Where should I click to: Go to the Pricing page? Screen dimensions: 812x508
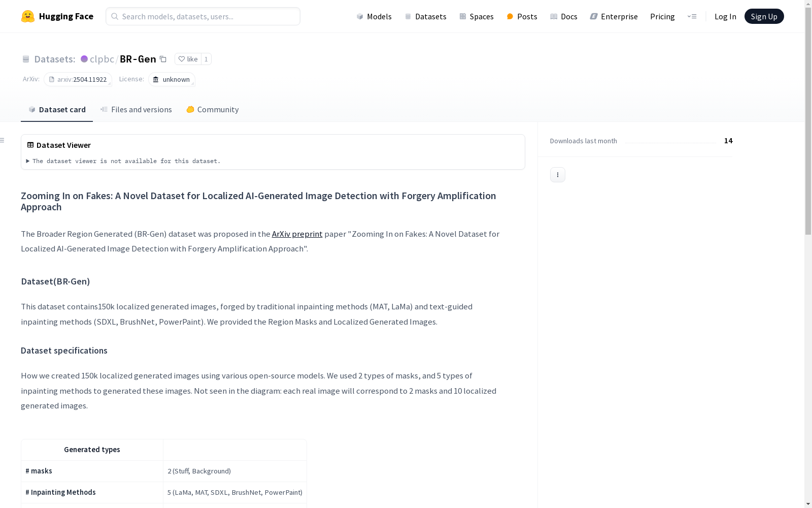(x=662, y=16)
